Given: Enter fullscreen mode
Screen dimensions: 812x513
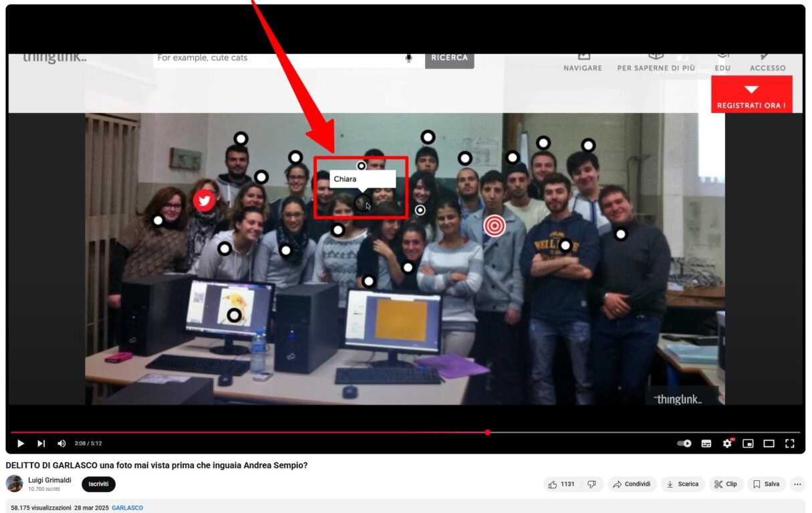Looking at the screenshot, I should 790,444.
